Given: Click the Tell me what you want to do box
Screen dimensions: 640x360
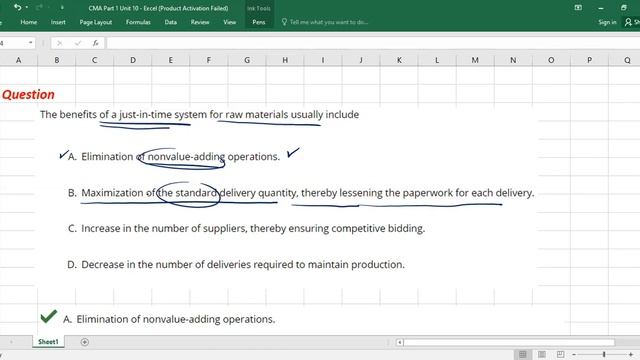Looking at the screenshot, I should [x=329, y=22].
